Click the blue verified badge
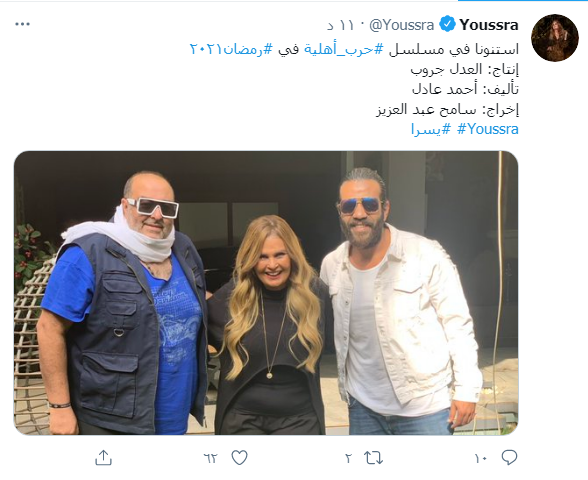 tap(447, 24)
